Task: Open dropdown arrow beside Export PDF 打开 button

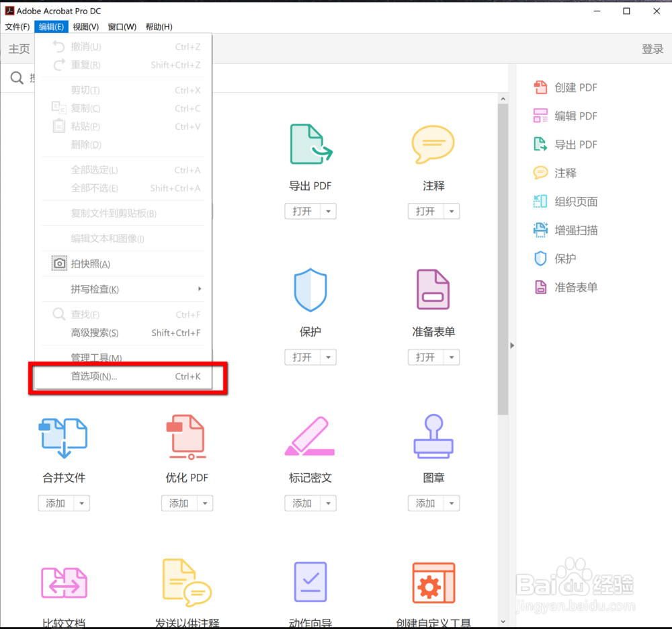Action: (x=329, y=211)
